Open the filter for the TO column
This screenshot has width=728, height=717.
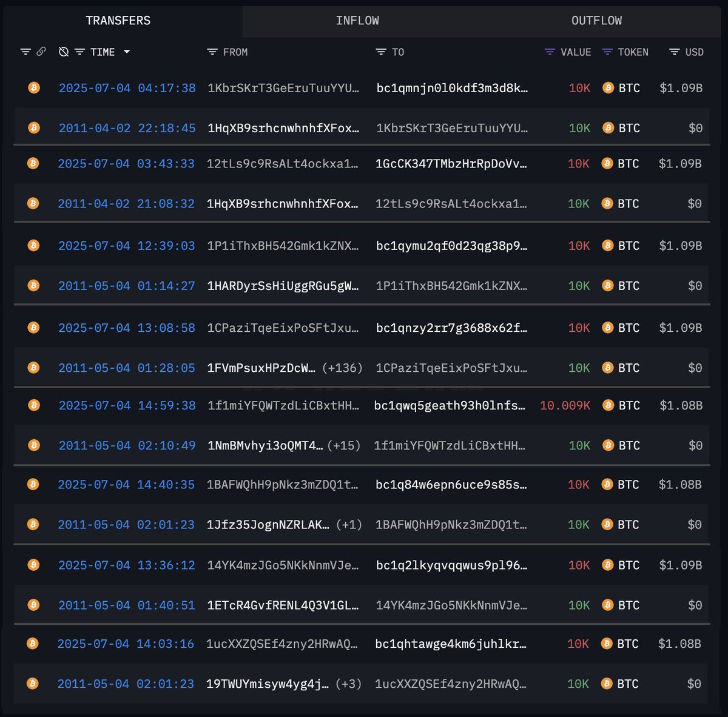point(380,52)
